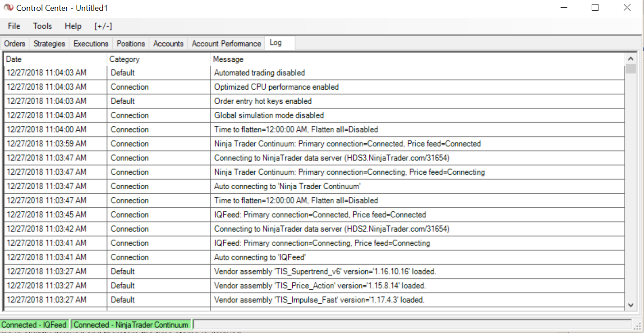Maximize the Control Center window

point(595,8)
